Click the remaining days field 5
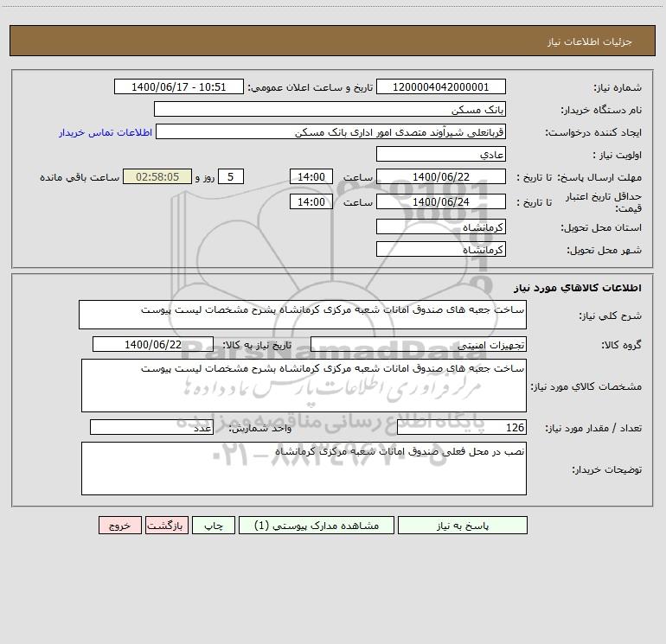 231,176
